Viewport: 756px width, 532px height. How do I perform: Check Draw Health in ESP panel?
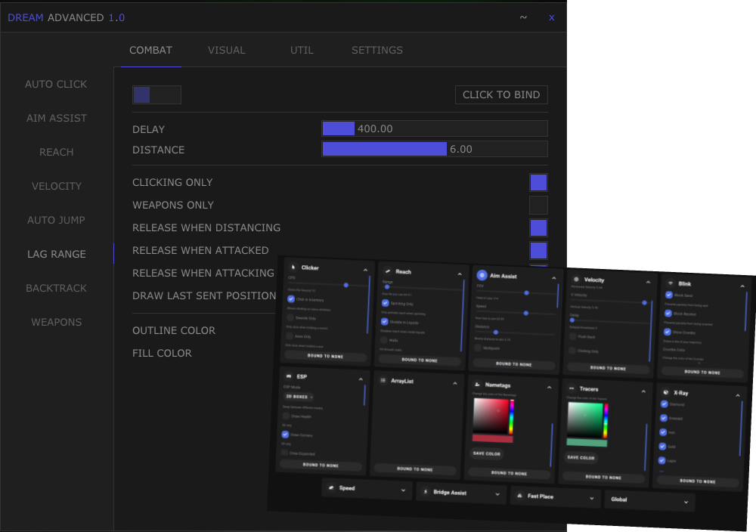pyautogui.click(x=286, y=416)
